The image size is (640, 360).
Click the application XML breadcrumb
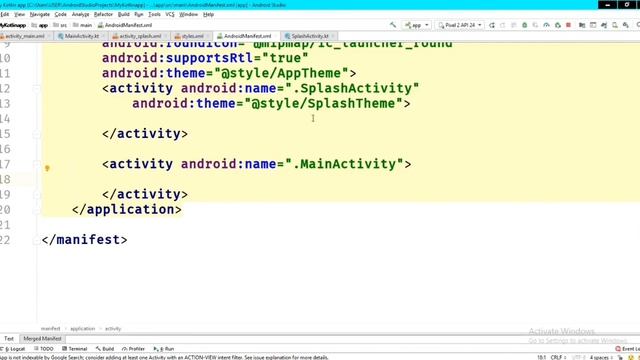tap(82, 329)
